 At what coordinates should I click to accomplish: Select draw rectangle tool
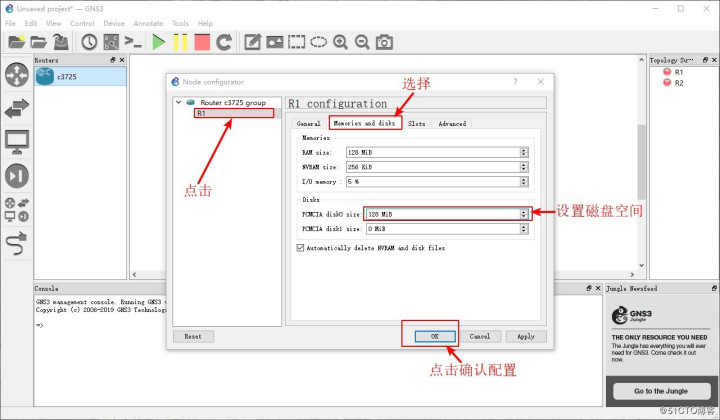pyautogui.click(x=296, y=42)
